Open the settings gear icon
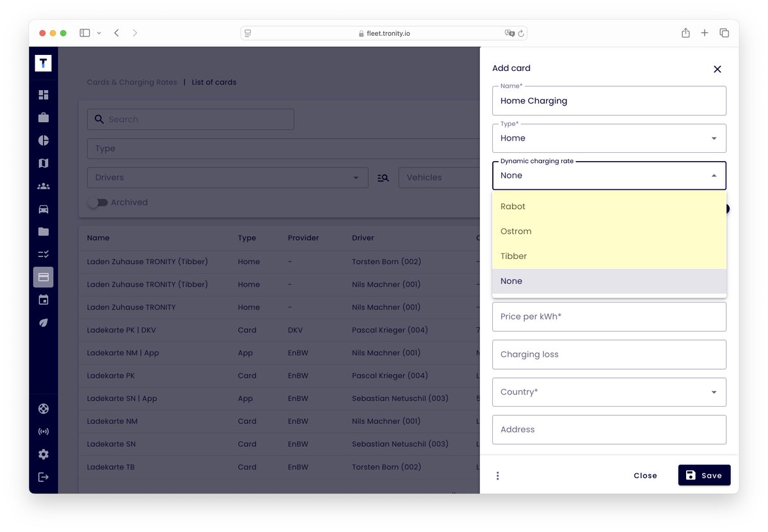This screenshot has width=768, height=532. 44,454
